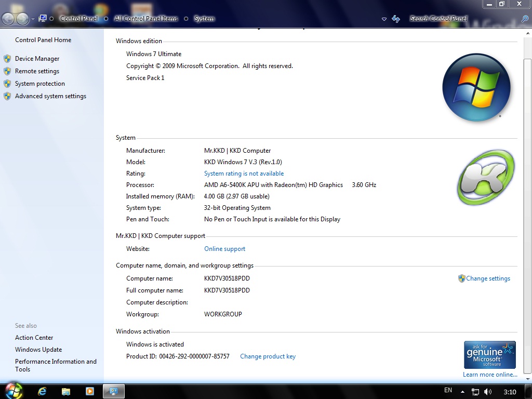532x399 pixels.
Task: Click the Mr.KKD manufacturer value
Action: click(237, 151)
